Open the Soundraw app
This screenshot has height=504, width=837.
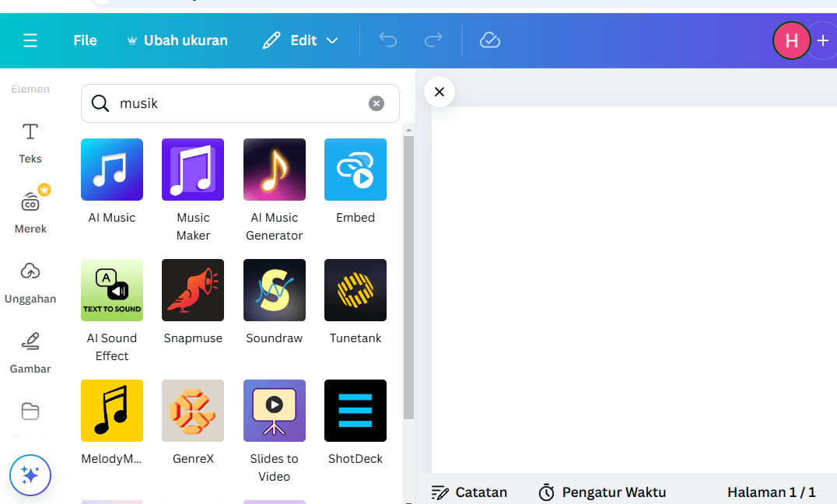tap(275, 302)
